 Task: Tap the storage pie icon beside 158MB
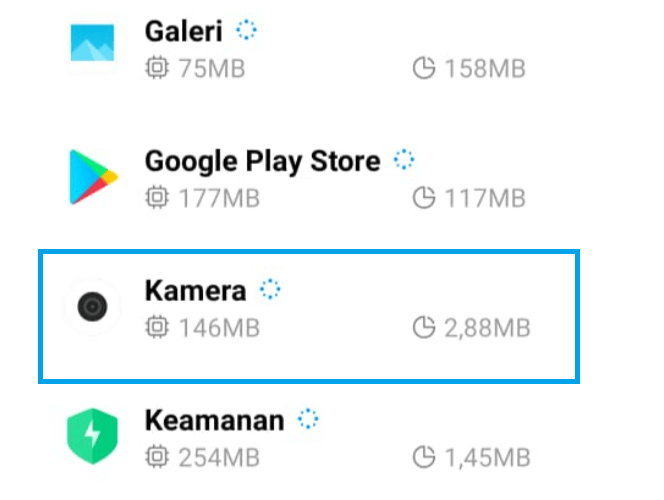(x=424, y=68)
